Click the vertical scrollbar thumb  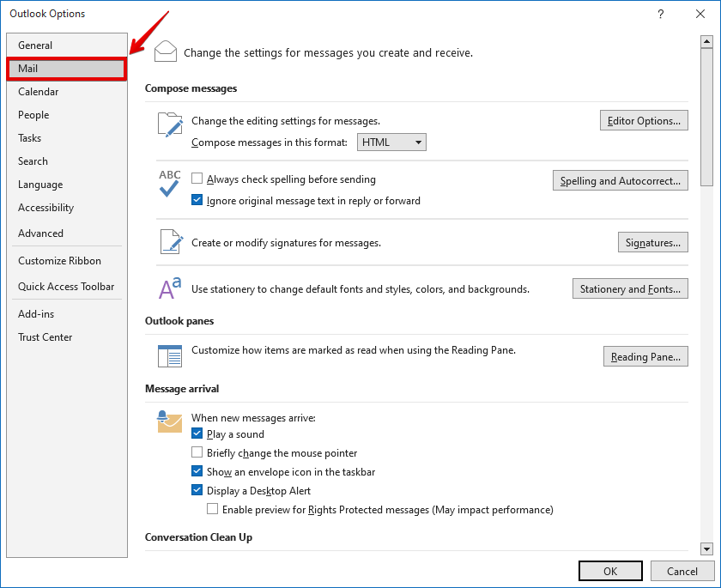point(706,118)
